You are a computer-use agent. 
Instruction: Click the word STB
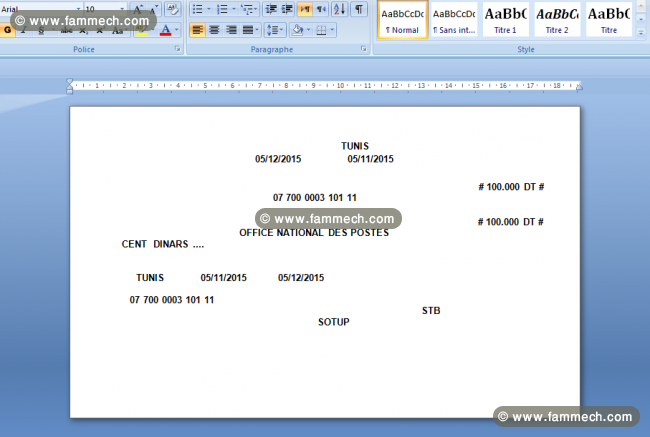pyautogui.click(x=431, y=311)
